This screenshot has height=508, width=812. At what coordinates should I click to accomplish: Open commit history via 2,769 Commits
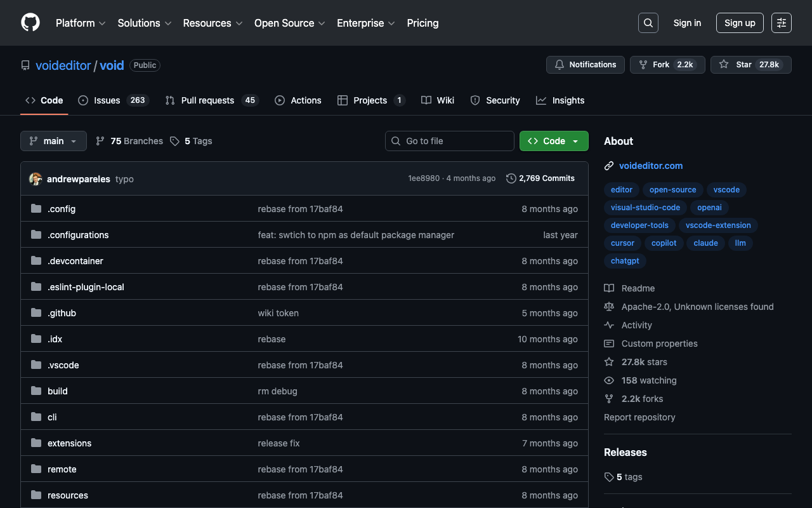coord(540,178)
